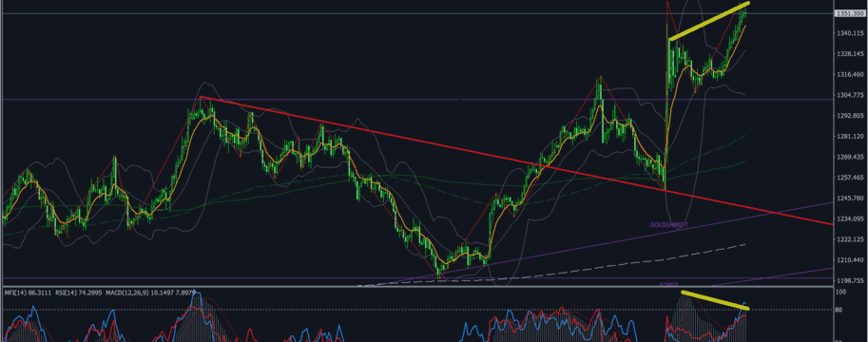The width and height of the screenshot is (868, 342).
Task: Click the 1281.120 price axis value
Action: (x=849, y=137)
